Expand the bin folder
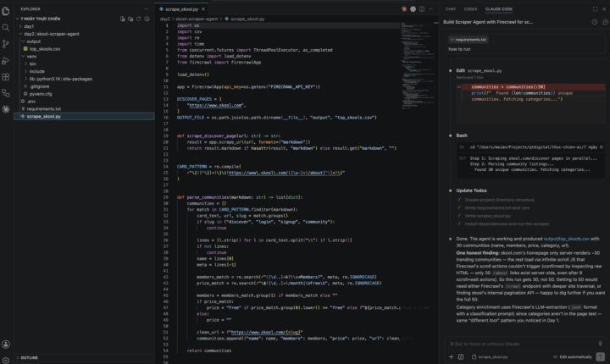Viewport: 610px width, 364px height. tap(33, 63)
